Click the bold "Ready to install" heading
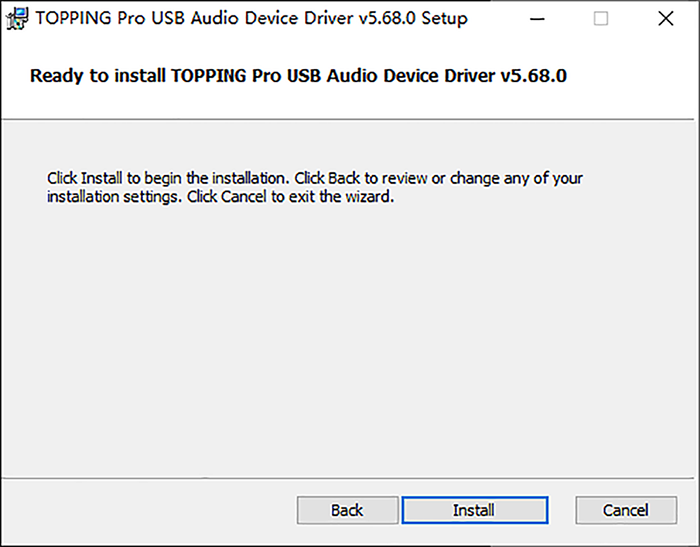Screen dimensions: 700x547 [298, 75]
